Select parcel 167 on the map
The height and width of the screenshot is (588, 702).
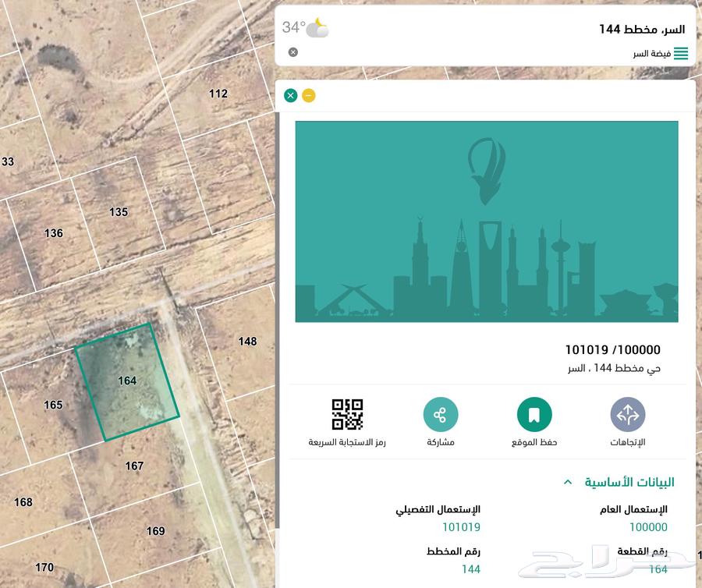point(134,466)
